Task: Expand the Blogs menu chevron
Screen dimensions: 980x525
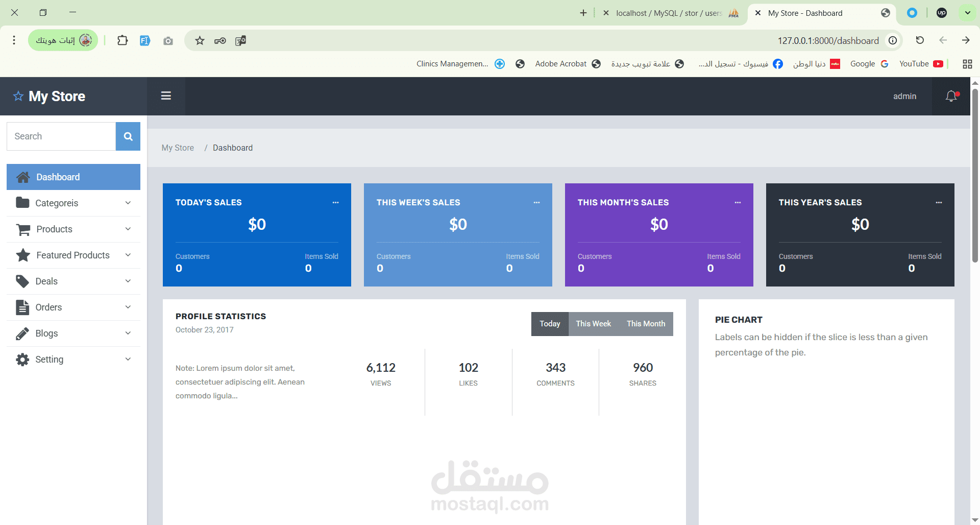Action: click(x=128, y=333)
